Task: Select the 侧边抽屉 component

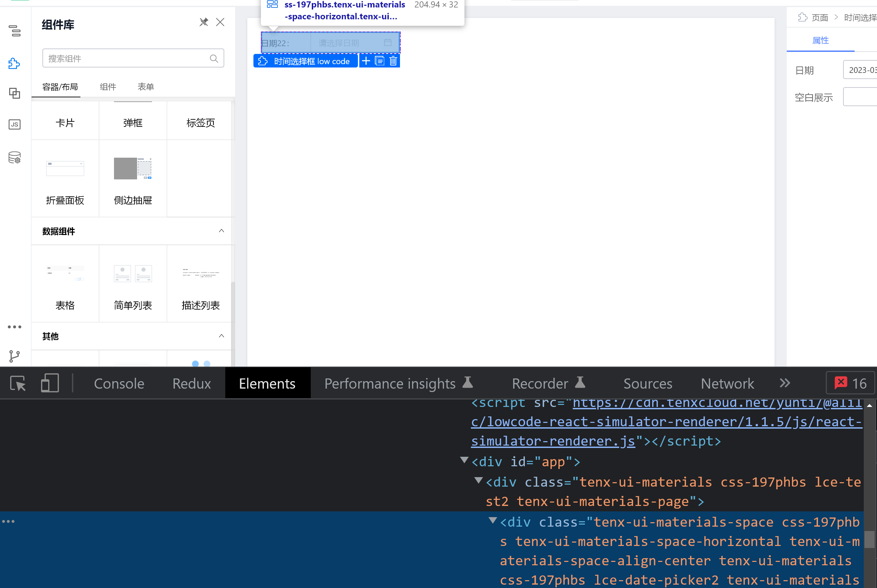Action: coord(133,179)
